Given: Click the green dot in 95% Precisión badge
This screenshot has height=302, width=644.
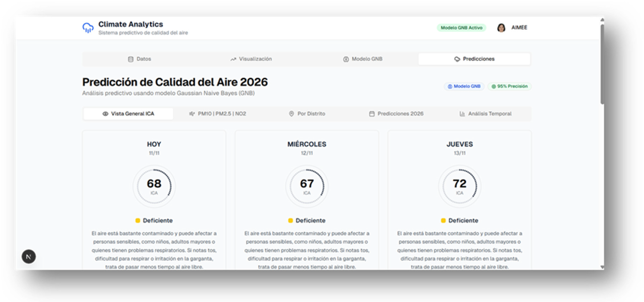Looking at the screenshot, I should 494,87.
